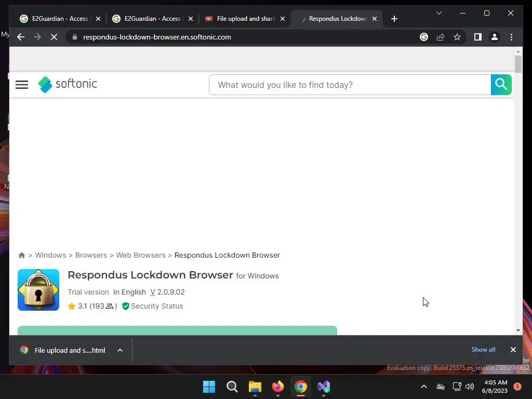Close the downloads bar
The width and height of the screenshot is (532, 399).
click(x=513, y=350)
